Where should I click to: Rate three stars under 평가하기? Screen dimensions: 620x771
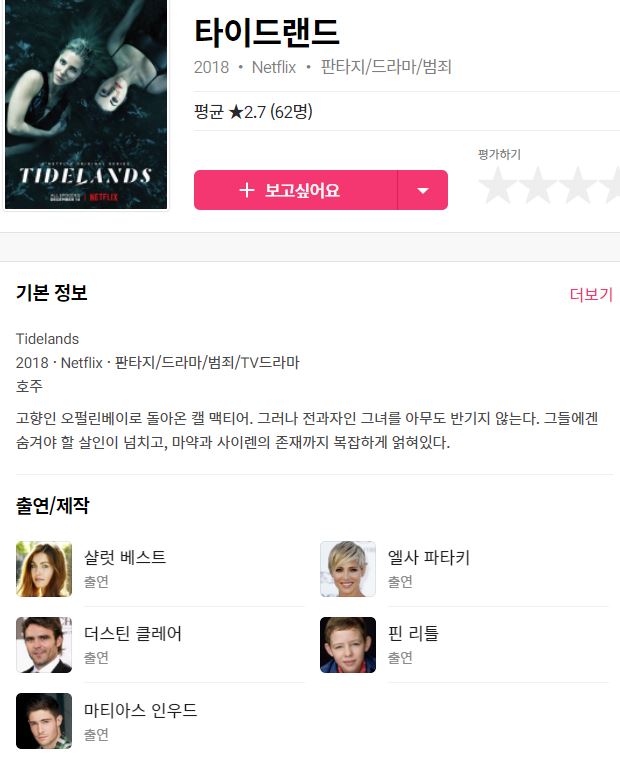(x=577, y=185)
